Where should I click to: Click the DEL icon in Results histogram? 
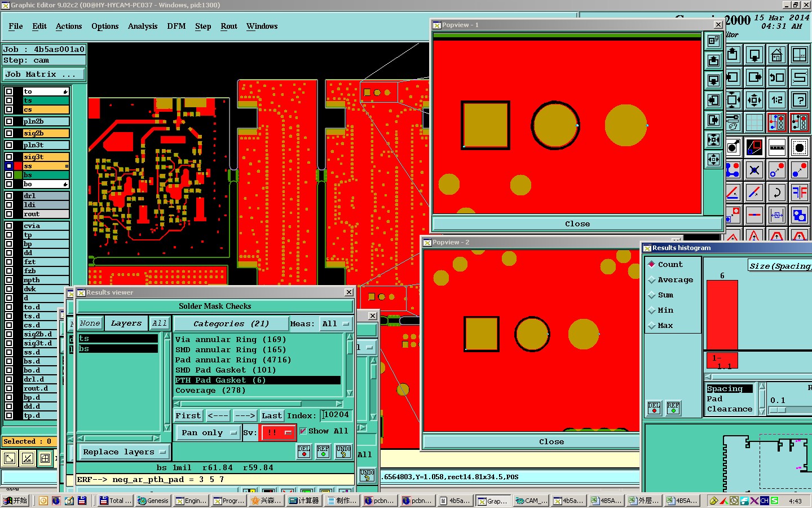pyautogui.click(x=654, y=408)
